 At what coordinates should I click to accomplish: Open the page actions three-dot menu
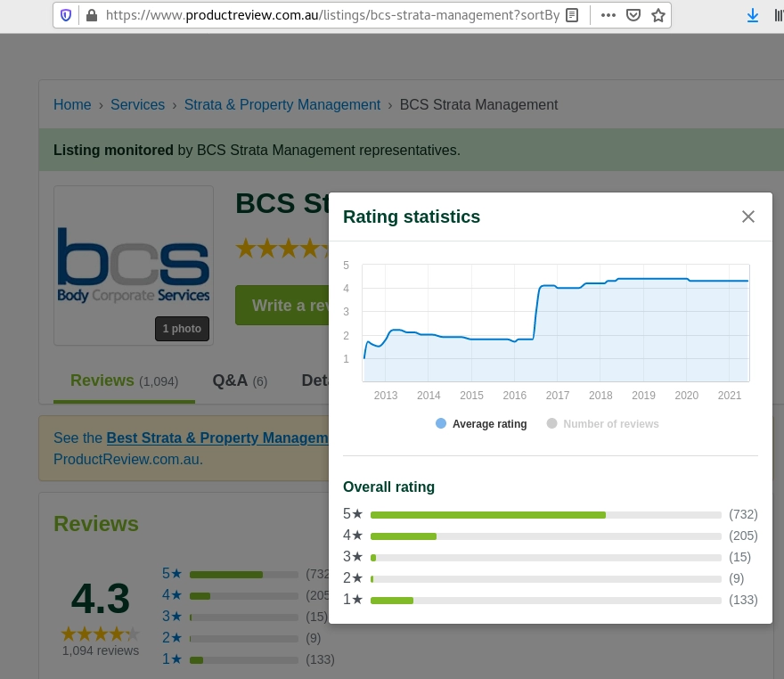tap(608, 15)
